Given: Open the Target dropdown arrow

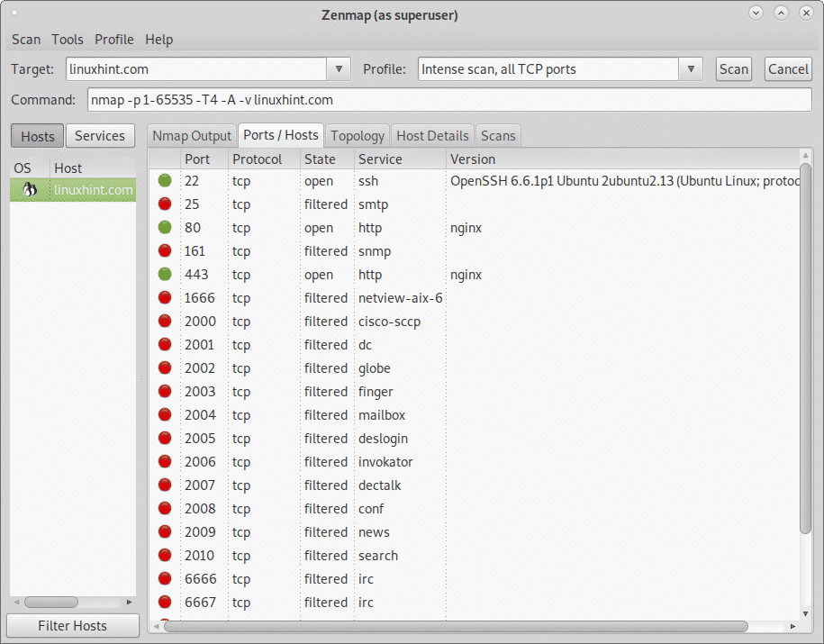Looking at the screenshot, I should pyautogui.click(x=339, y=68).
